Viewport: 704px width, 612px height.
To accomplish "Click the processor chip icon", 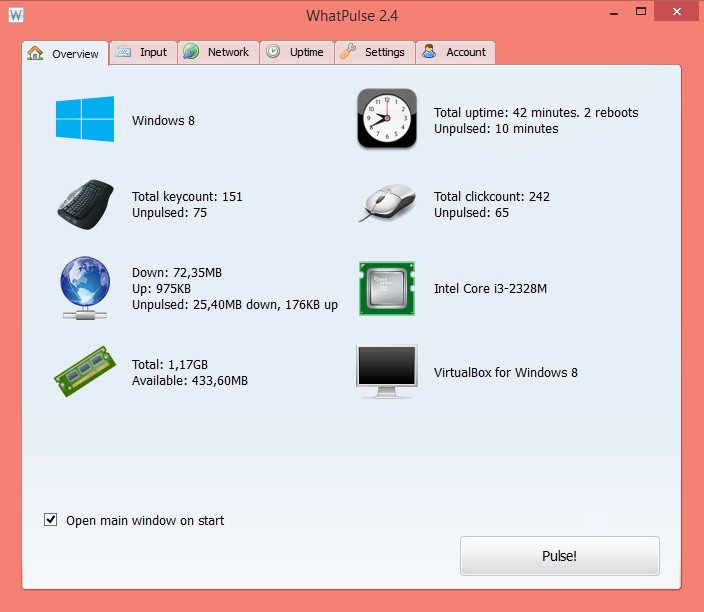I will pyautogui.click(x=387, y=289).
